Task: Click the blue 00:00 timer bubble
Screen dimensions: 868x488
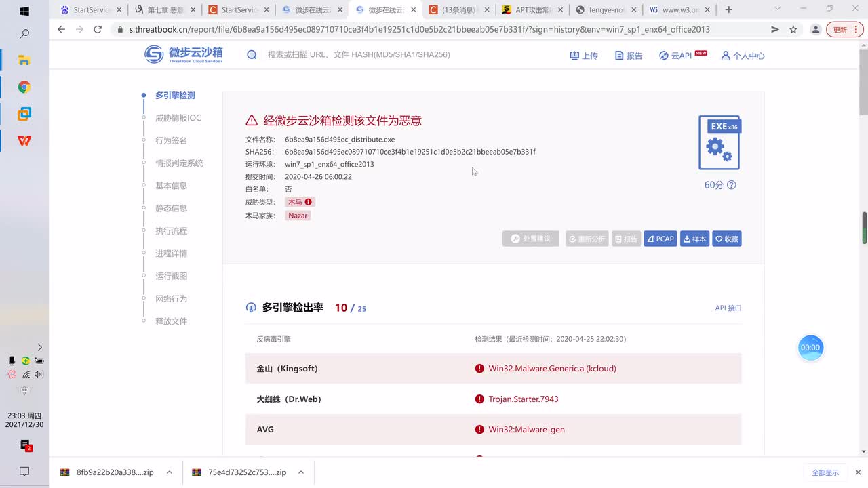Action: (x=810, y=348)
